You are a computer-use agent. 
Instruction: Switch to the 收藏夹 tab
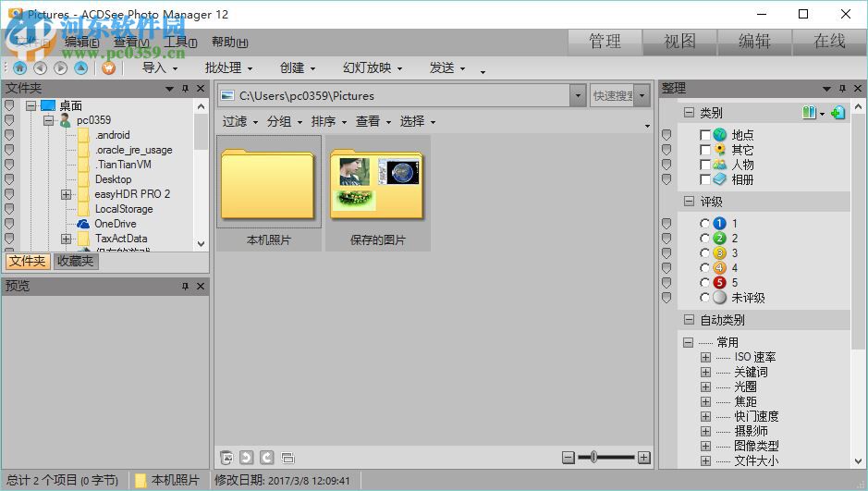76,262
